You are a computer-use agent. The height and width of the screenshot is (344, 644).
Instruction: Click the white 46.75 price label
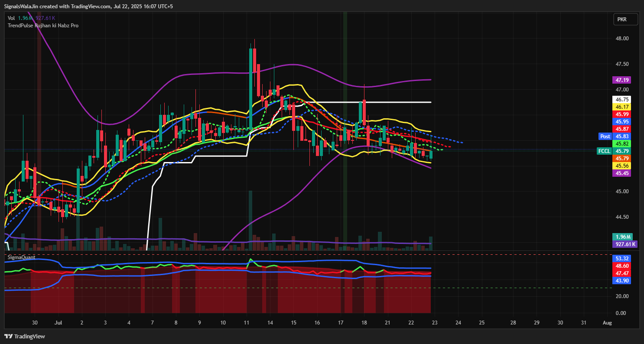tap(622, 99)
